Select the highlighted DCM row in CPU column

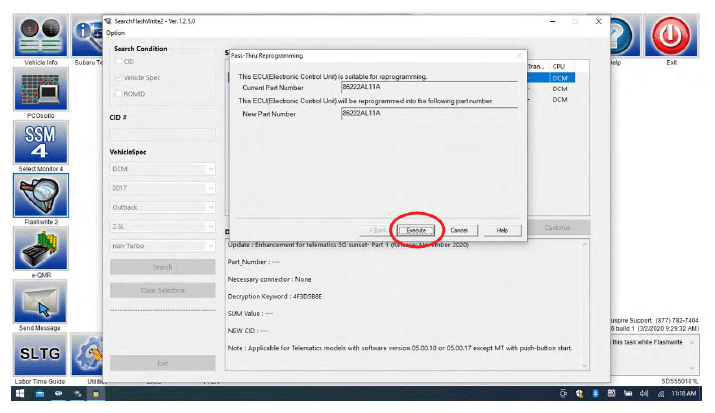coord(561,78)
